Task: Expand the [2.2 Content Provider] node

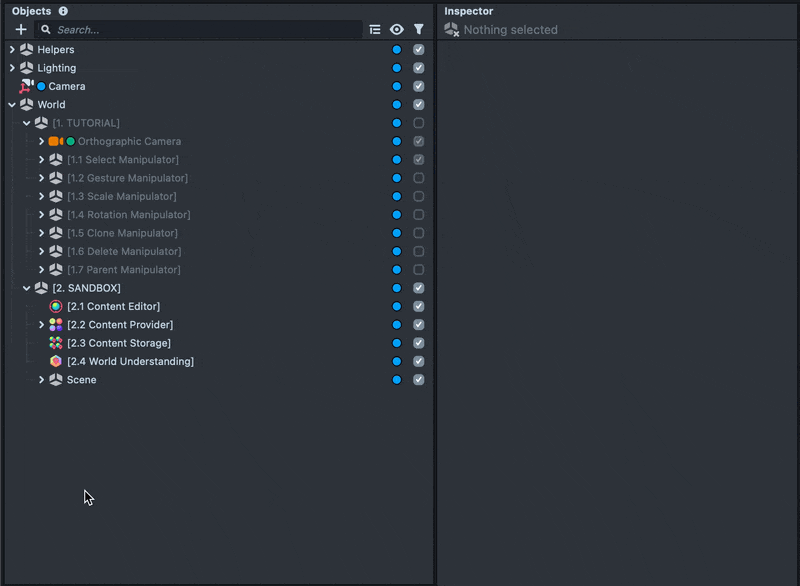Action: click(x=41, y=325)
